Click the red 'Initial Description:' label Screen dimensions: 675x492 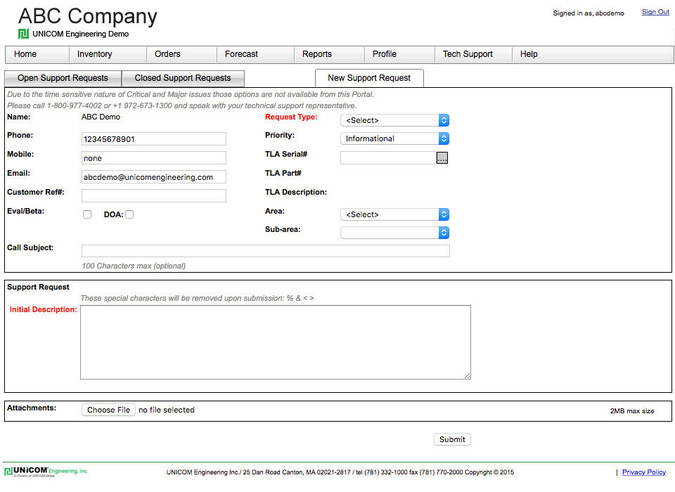43,309
